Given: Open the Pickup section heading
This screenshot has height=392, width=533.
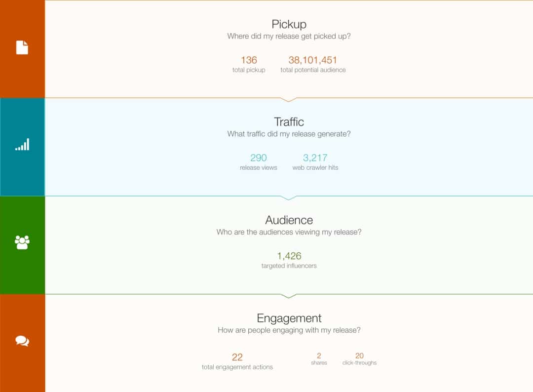Looking at the screenshot, I should tap(289, 25).
